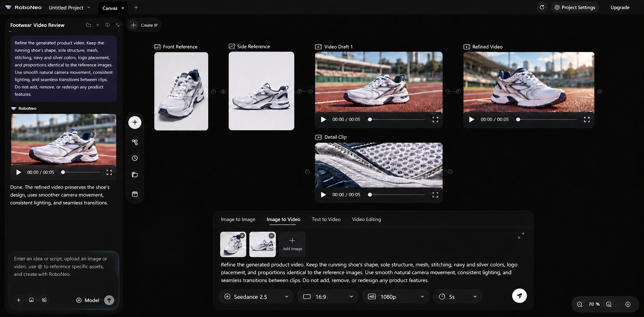Screen dimensions: 644x317
Task: Switch to Text to Video tab
Action: pyautogui.click(x=326, y=219)
